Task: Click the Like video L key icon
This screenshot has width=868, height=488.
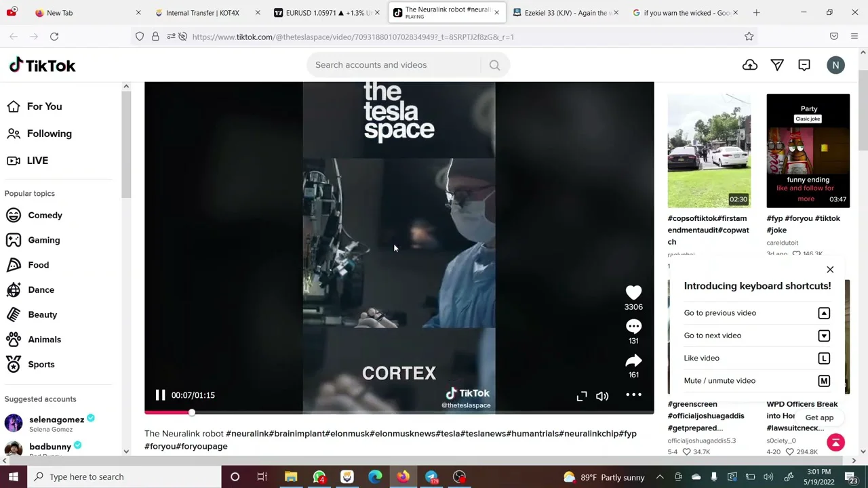Action: coord(824,358)
